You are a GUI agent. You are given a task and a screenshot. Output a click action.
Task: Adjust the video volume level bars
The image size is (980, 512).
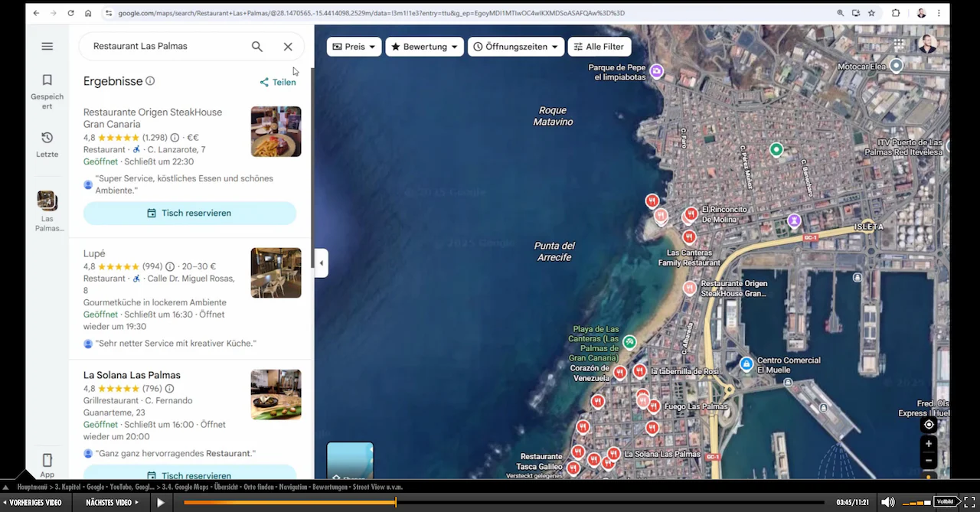point(916,503)
